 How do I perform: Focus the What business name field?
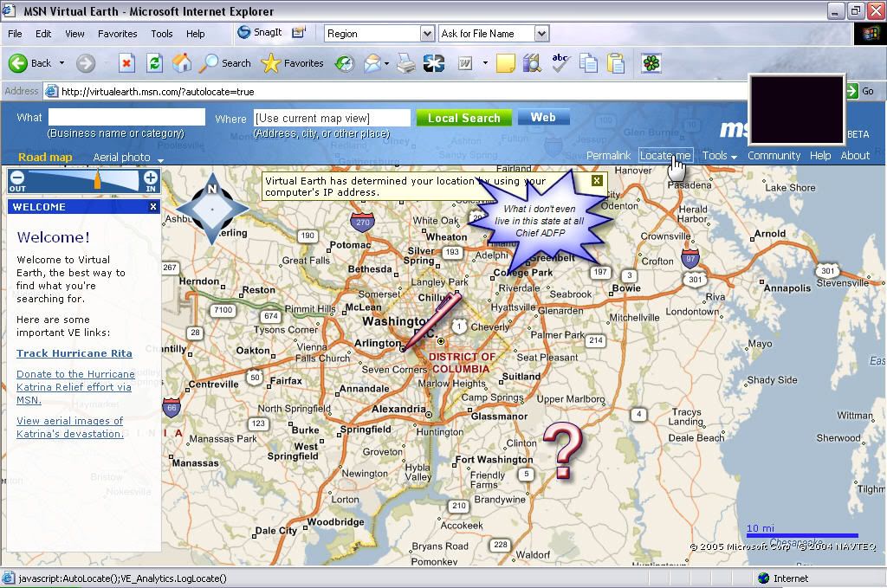point(126,117)
